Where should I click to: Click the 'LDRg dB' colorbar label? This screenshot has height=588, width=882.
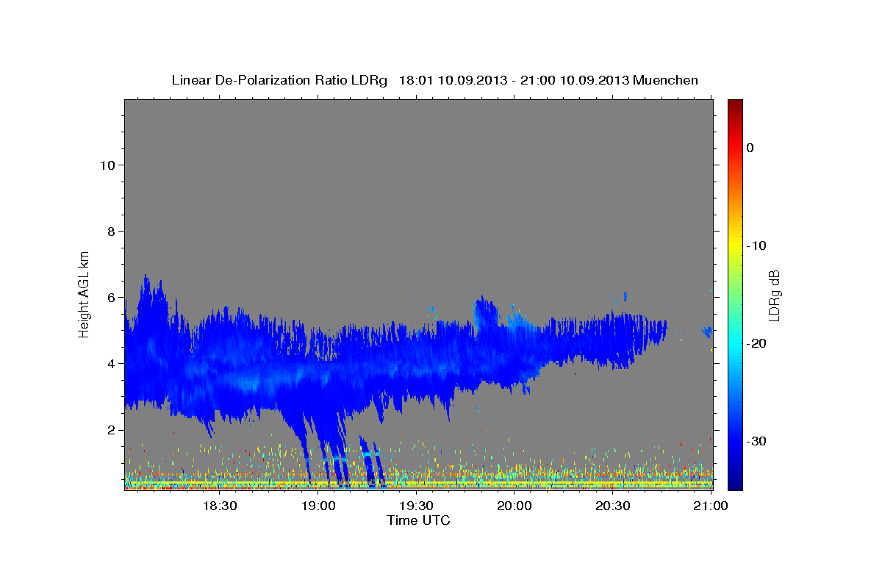773,295
